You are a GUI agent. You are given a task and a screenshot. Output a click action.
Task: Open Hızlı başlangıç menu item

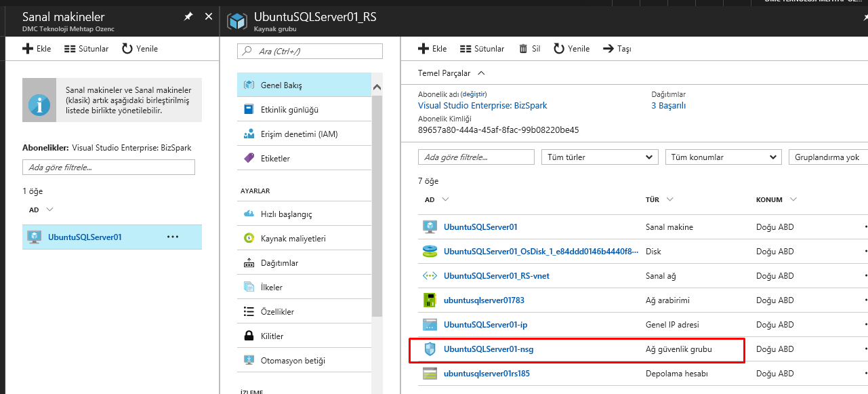304,214
